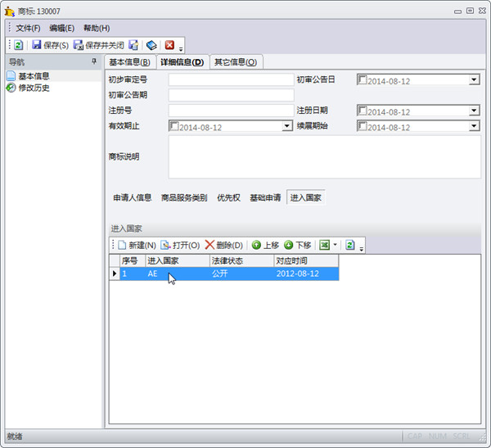The height and width of the screenshot is (448, 491).
Task: Click the green refresh icon in main toolbar
Action: pyautogui.click(x=19, y=45)
